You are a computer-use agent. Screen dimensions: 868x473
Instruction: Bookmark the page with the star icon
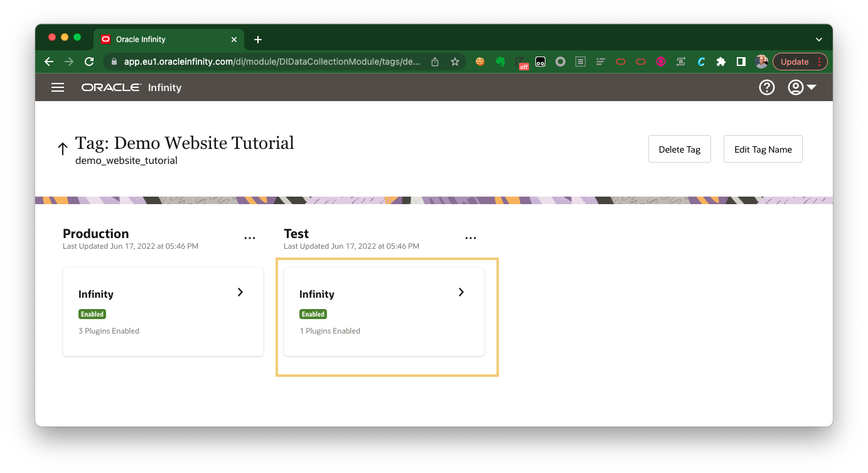[x=455, y=62]
